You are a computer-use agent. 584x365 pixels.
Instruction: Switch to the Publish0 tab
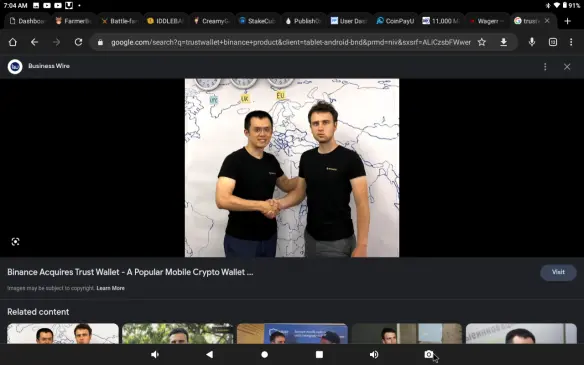point(303,21)
